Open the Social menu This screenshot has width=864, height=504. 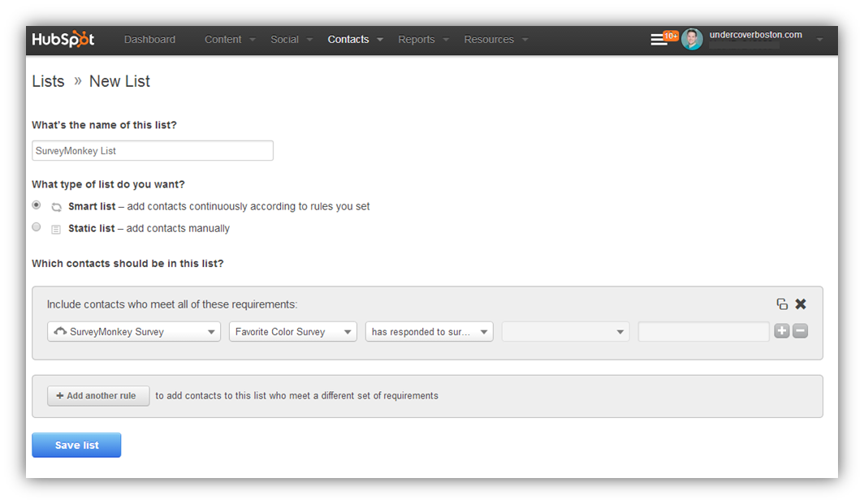(x=292, y=40)
